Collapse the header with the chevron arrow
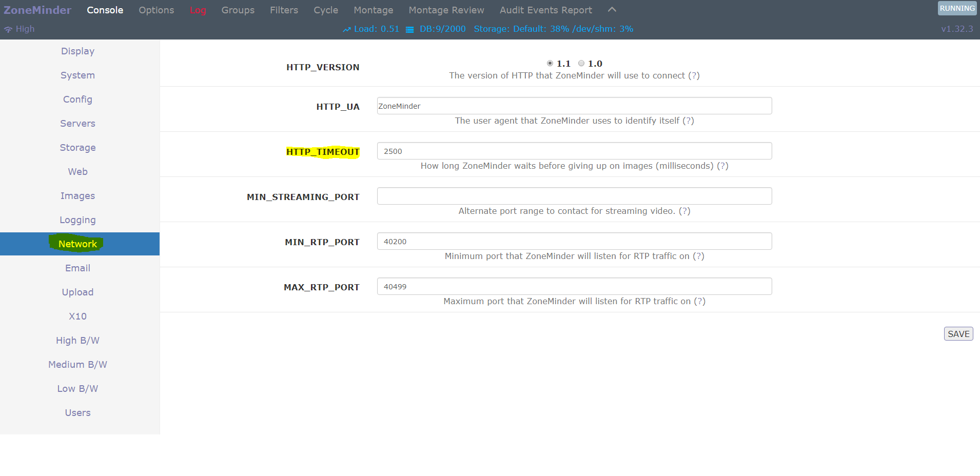Screen dimensions: 980x476 [x=612, y=10]
